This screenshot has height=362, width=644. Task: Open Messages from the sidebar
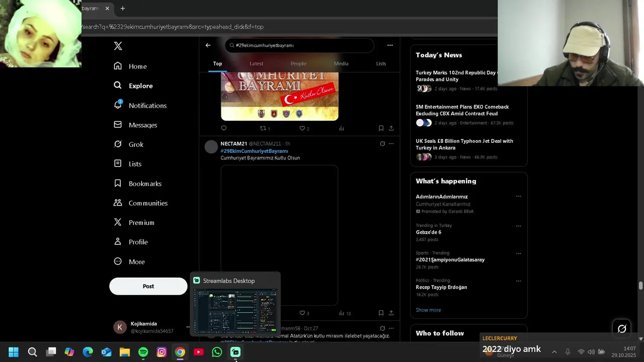135,125
